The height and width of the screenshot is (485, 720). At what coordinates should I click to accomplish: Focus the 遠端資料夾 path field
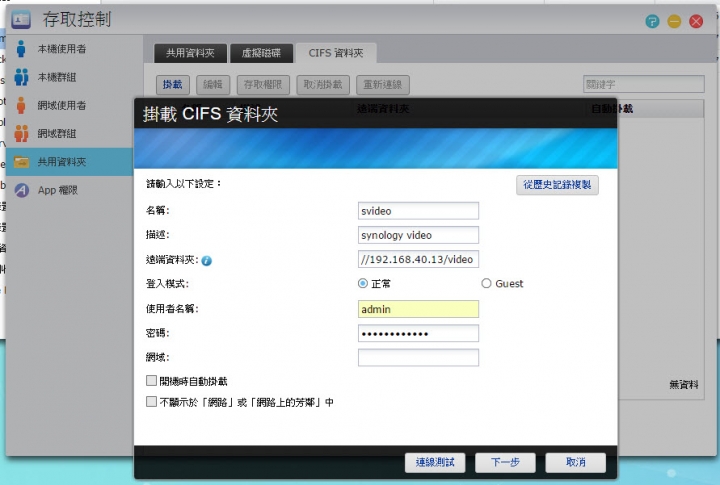point(418,259)
